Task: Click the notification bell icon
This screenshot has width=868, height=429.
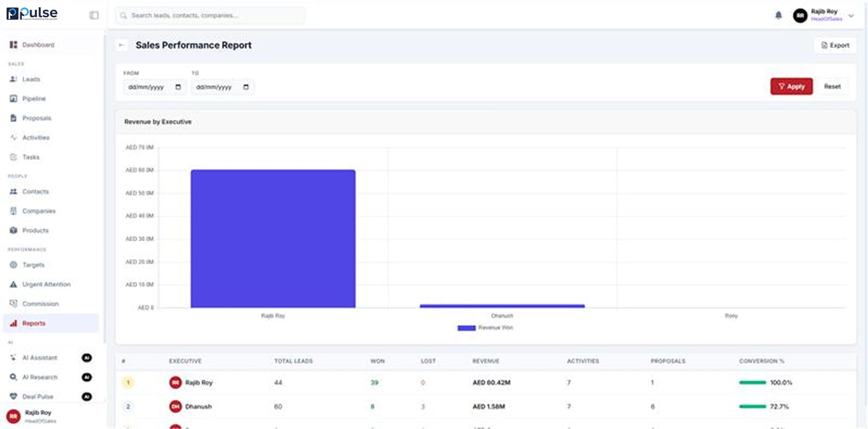Action: (778, 16)
